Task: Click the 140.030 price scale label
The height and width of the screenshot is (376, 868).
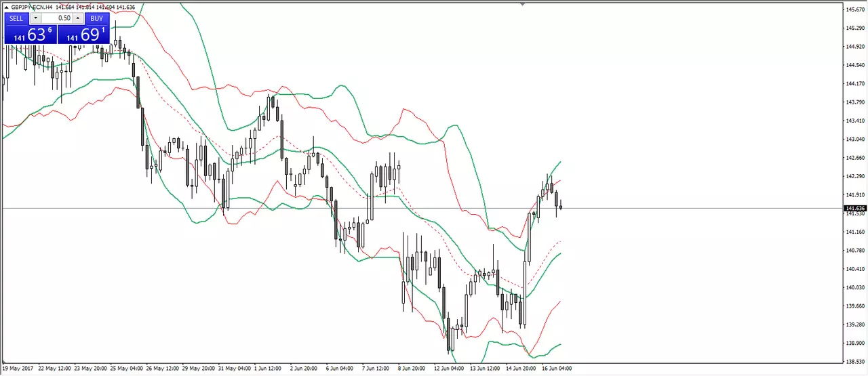Action: 854,288
